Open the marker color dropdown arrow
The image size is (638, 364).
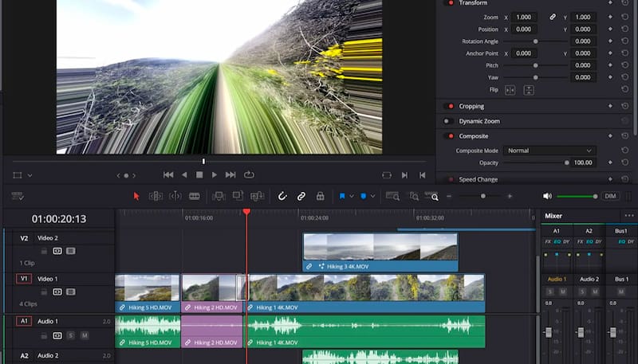pos(372,196)
